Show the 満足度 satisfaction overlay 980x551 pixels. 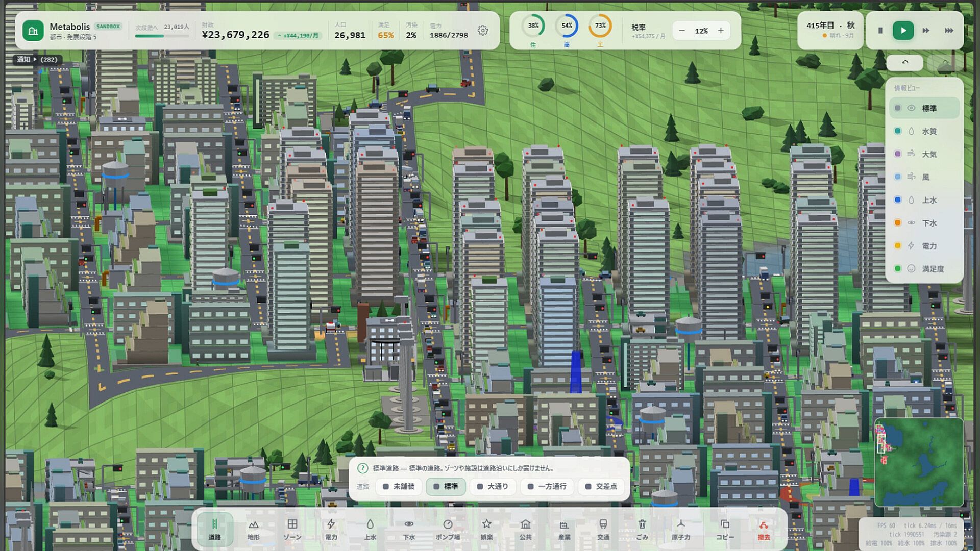[924, 269]
